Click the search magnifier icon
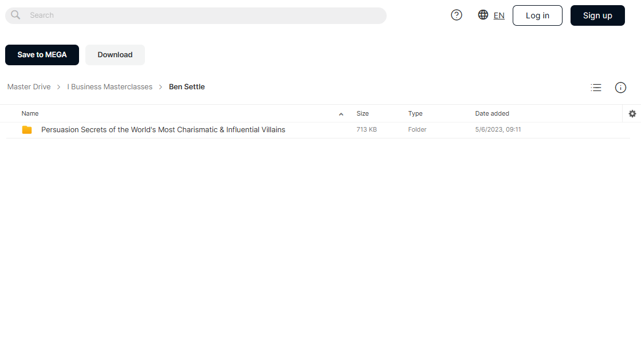This screenshot has width=641, height=364. coord(15,15)
